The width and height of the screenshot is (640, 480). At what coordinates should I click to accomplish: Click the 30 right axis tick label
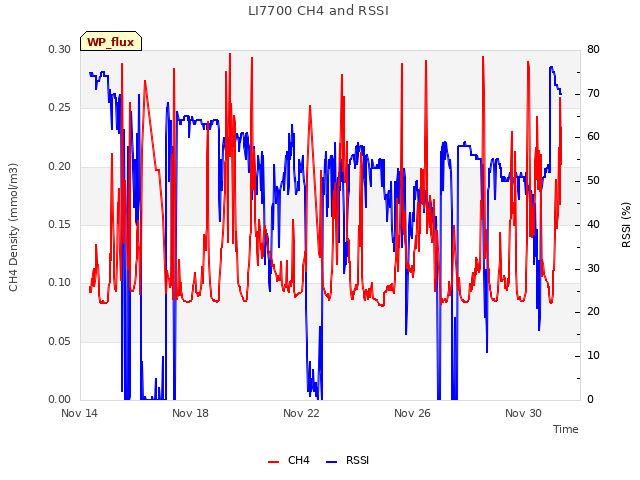[x=593, y=268]
